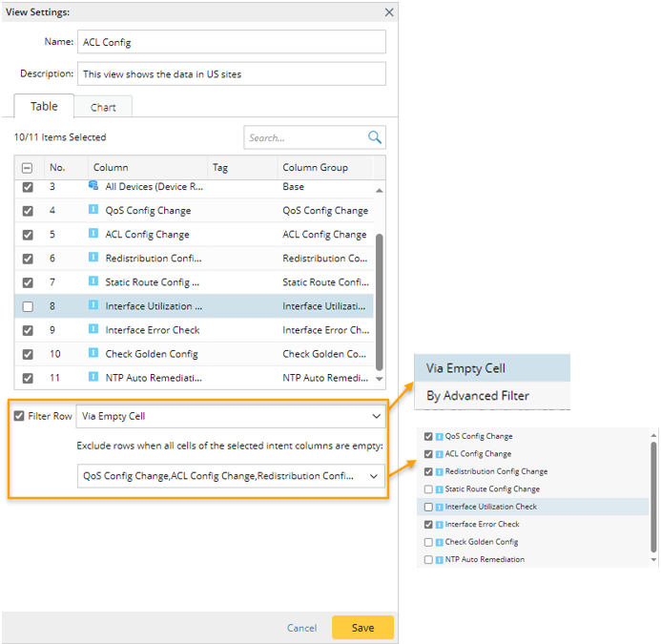The height and width of the screenshot is (644, 661).
Task: Click the column table scrollbar thumb
Action: (379, 302)
